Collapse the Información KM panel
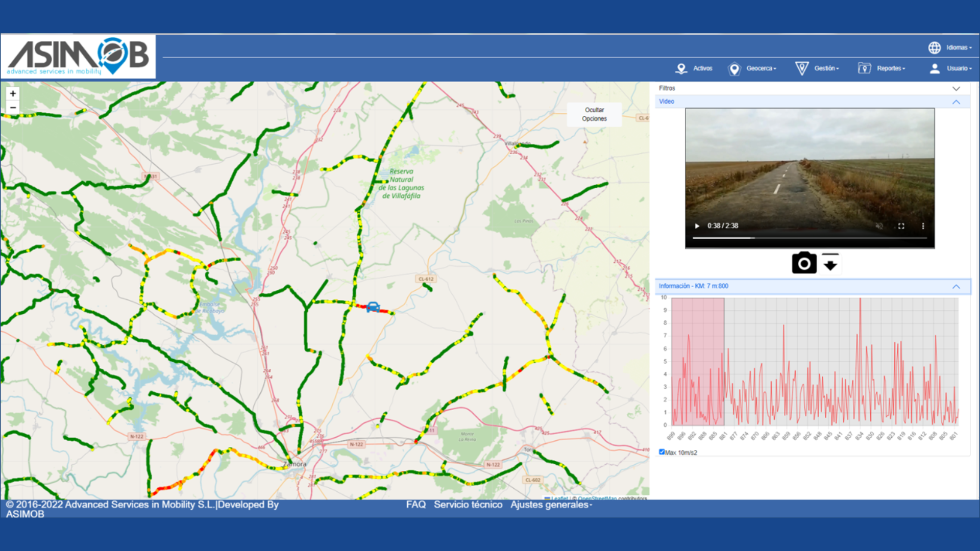Image resolution: width=980 pixels, height=551 pixels. point(955,287)
